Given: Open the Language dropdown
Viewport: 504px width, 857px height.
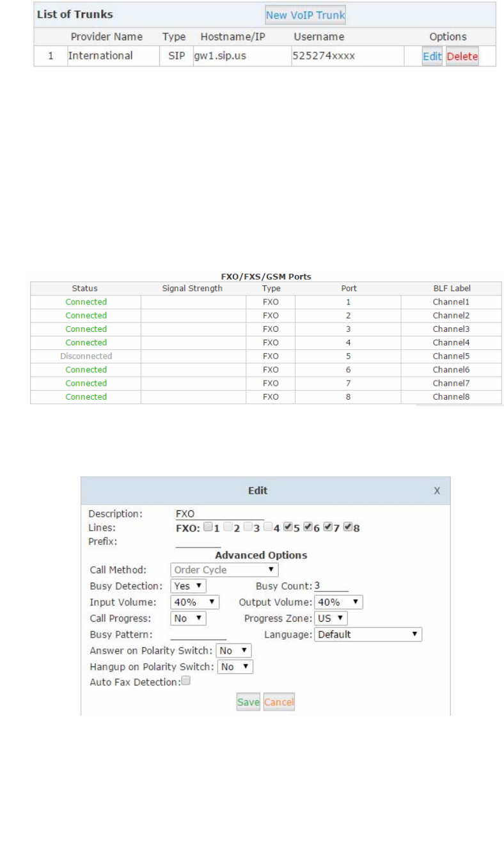Looking at the screenshot, I should pyautogui.click(x=368, y=634).
